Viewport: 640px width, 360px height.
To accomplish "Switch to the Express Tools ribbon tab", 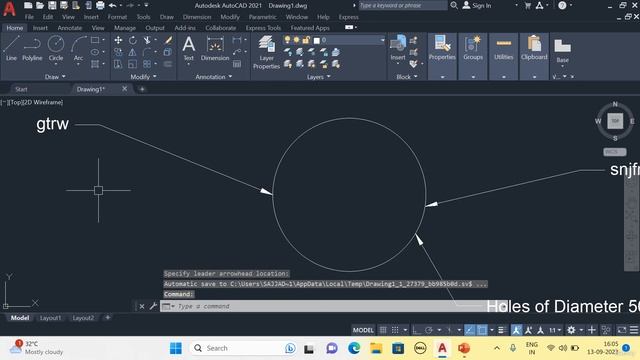I will pos(263,28).
